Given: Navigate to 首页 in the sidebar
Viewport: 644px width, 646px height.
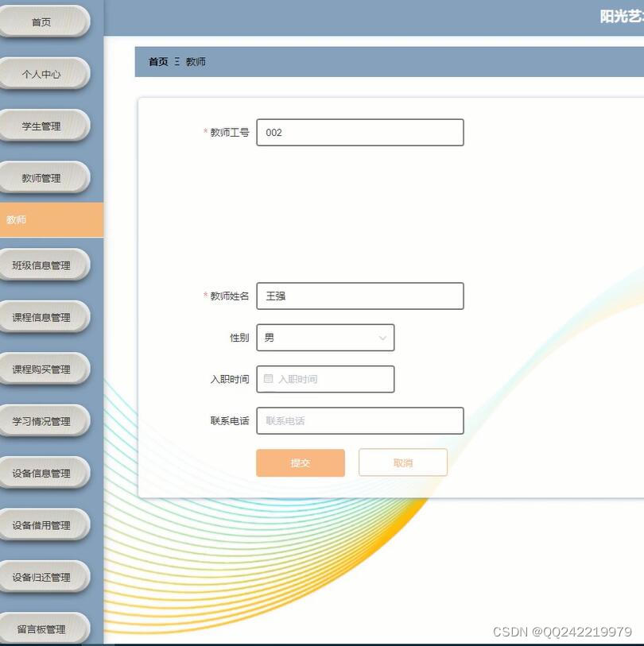Looking at the screenshot, I should point(45,21).
